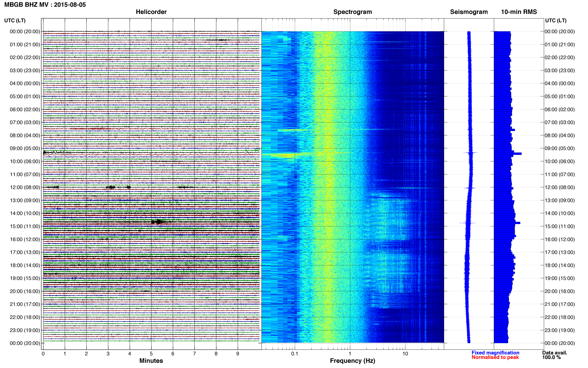The image size is (588, 368).
Task: Click left time label '05:00 (01:00)'
Action: coord(25,96)
